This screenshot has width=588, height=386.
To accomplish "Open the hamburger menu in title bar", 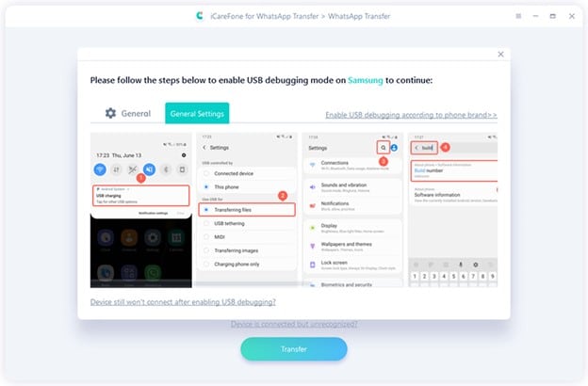I will [x=518, y=16].
